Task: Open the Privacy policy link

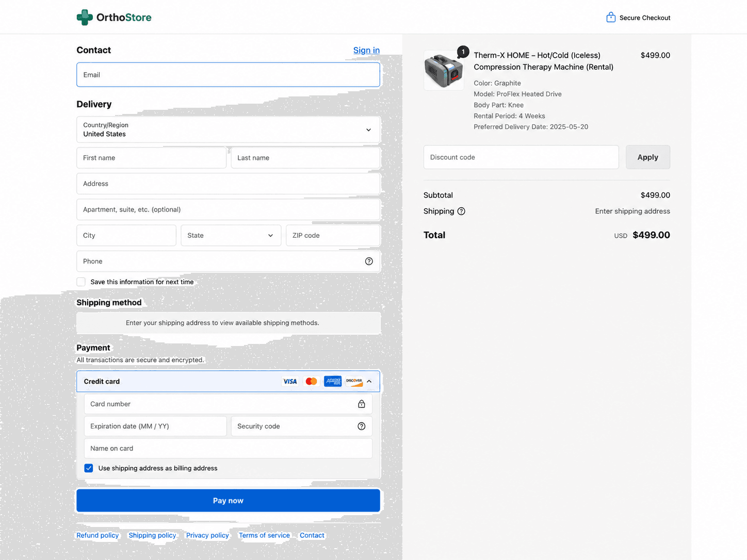Action: [207, 535]
